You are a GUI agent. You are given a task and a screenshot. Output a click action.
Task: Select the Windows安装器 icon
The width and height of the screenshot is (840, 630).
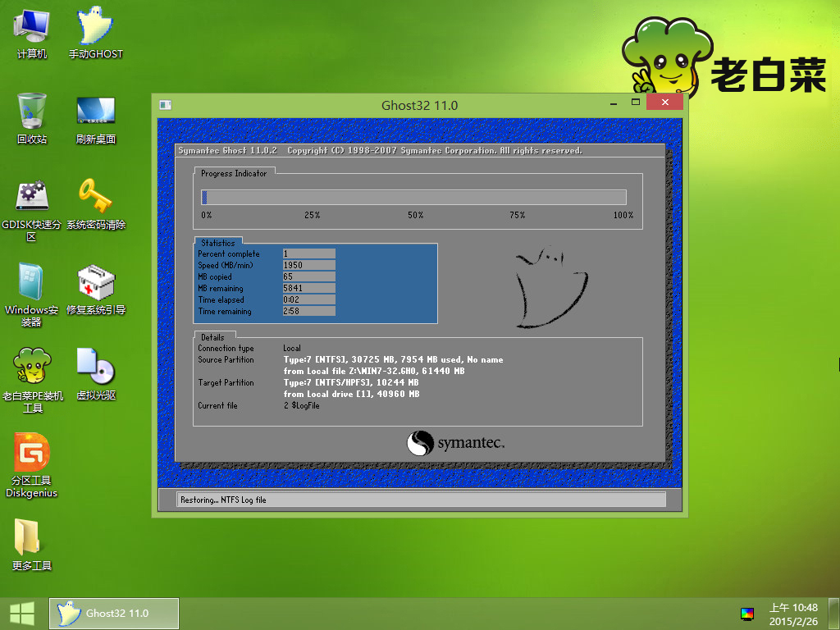[32, 294]
